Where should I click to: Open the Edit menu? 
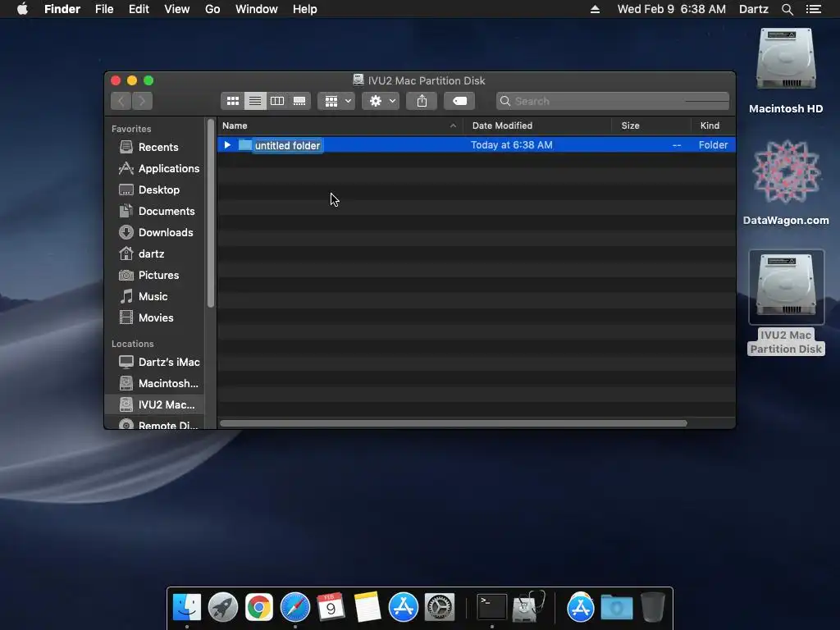[x=139, y=9]
